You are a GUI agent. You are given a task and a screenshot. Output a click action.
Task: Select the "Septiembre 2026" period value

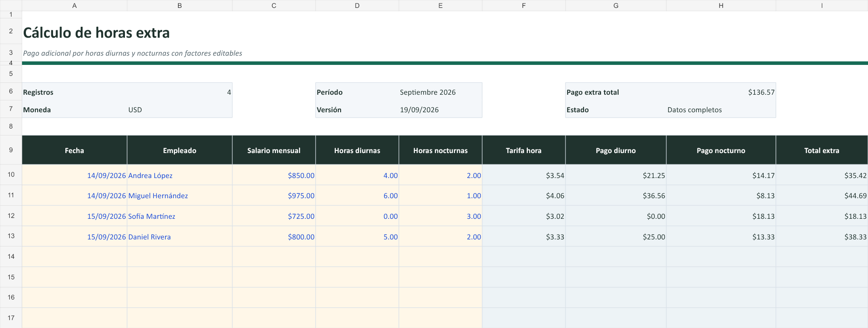tap(441, 92)
